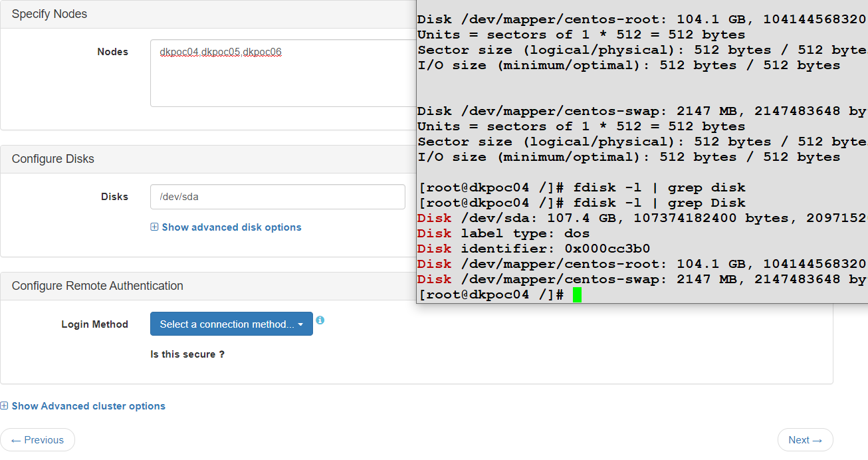Open the Is this secure link

(187, 354)
